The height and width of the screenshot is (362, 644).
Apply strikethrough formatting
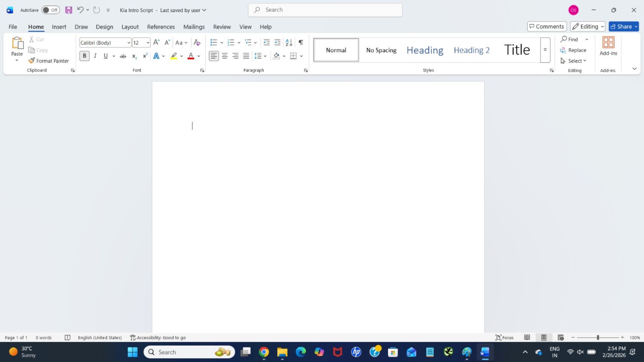point(123,56)
